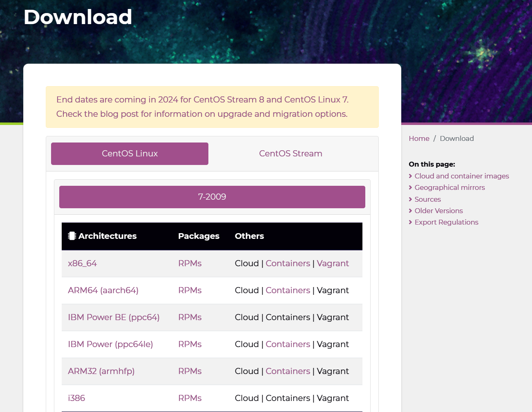Viewport: 532px width, 412px height.
Task: Click chevron icon beside Sources
Action: 410,199
